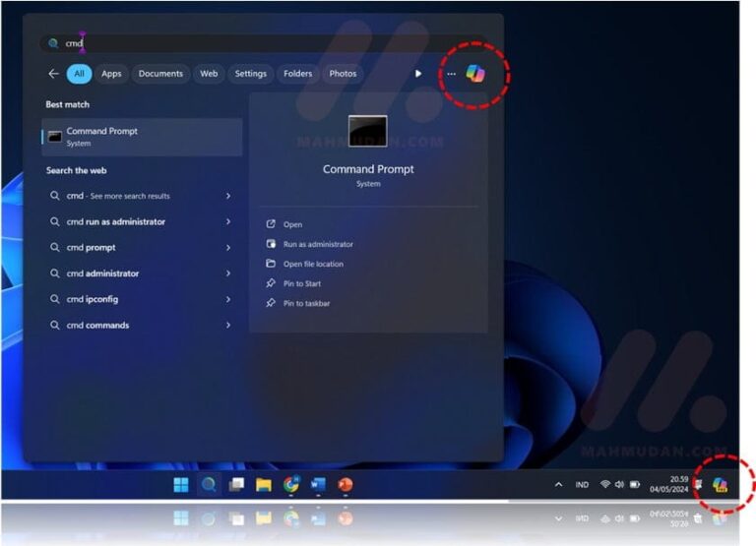This screenshot has height=546, width=756.
Task: Click the Open file location folder icon
Action: (x=271, y=264)
